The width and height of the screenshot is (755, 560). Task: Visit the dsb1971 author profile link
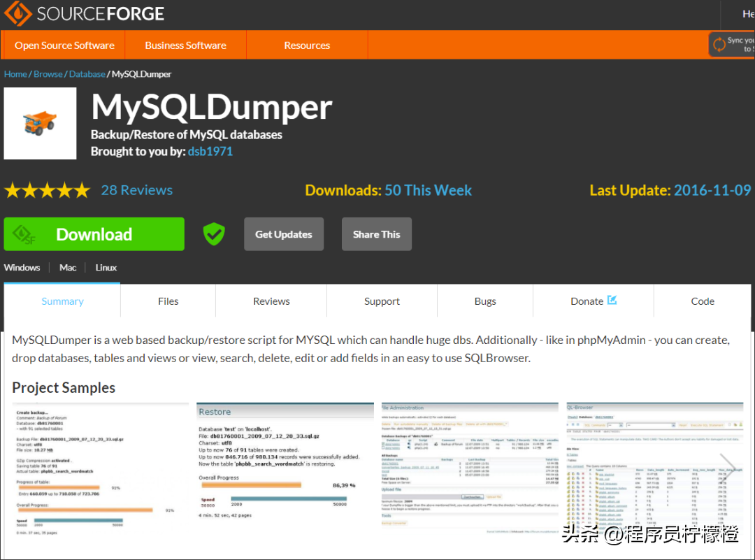point(210,151)
